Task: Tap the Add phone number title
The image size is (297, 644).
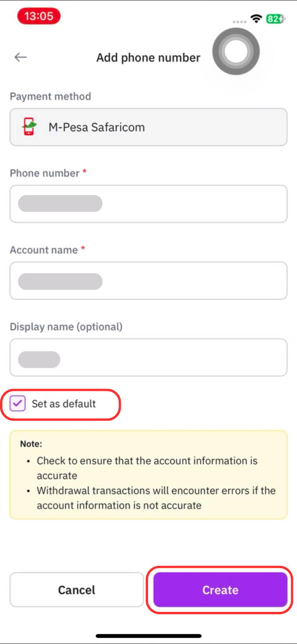Action: pos(148,57)
